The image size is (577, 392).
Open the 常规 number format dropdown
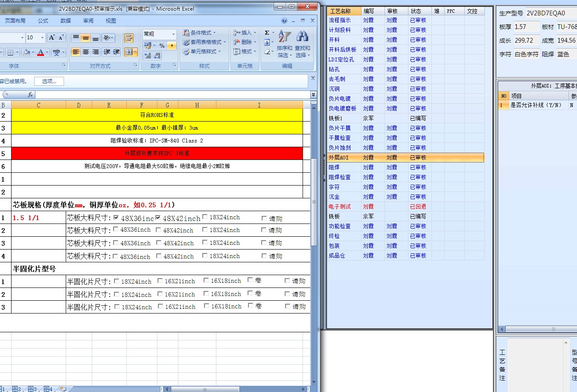tap(173, 34)
